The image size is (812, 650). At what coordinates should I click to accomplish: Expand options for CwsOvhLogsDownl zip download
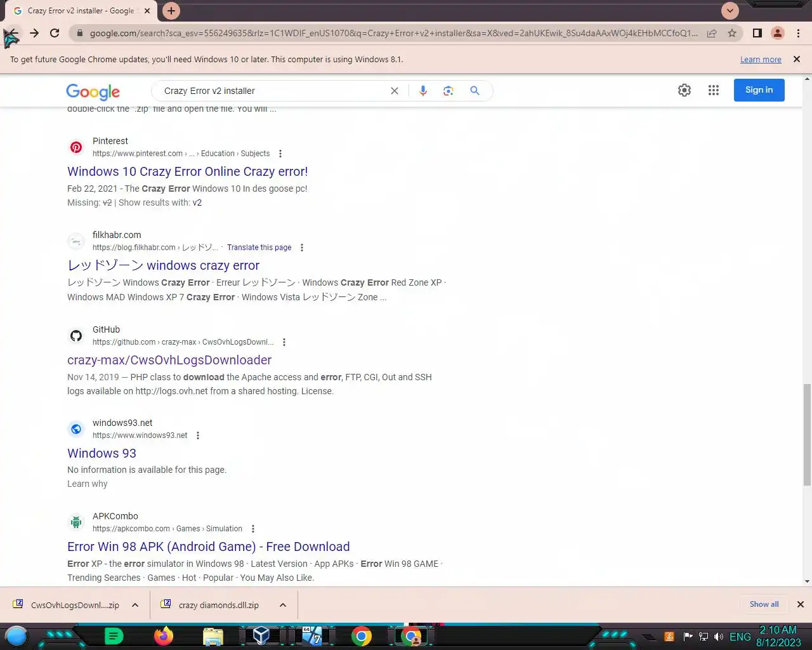point(135,605)
